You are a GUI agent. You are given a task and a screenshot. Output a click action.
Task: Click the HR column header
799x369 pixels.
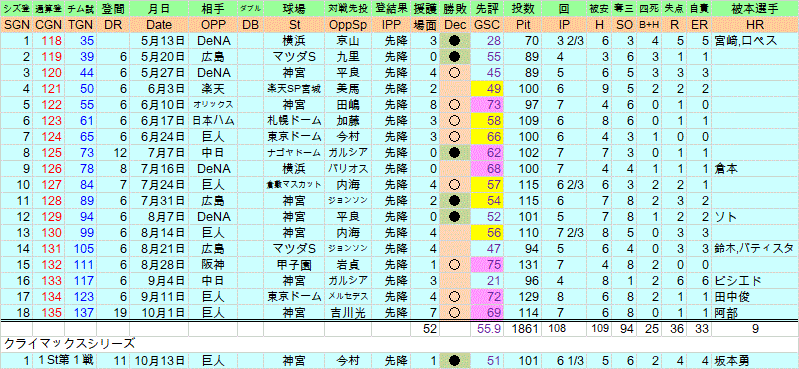click(755, 25)
